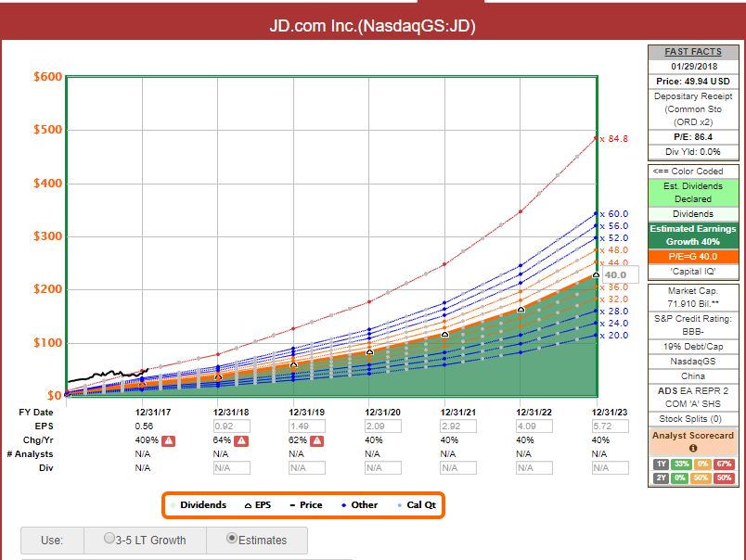
Task: Collapse the FAST FACTS panel header
Action: [693, 51]
